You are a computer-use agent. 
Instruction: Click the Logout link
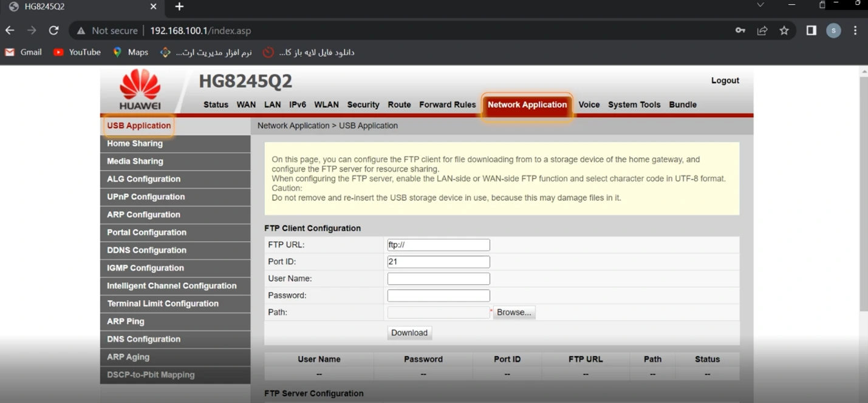[x=725, y=81]
